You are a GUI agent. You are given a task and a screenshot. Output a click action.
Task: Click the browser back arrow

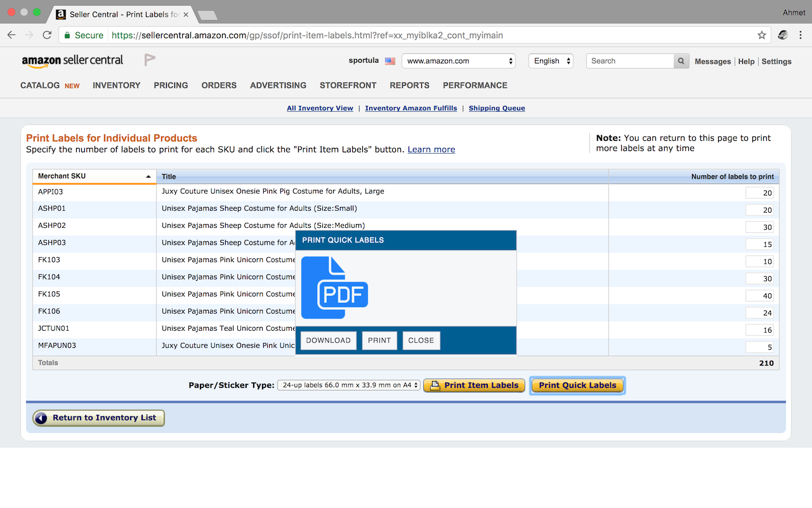click(11, 35)
